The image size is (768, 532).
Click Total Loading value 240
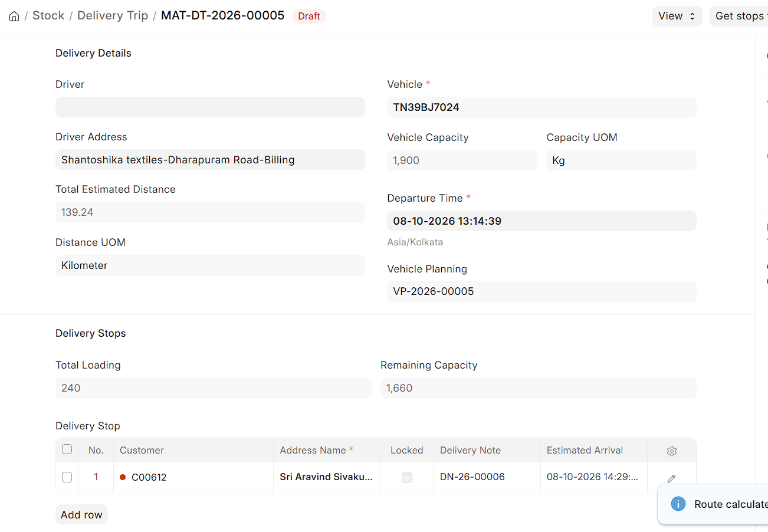tap(214, 388)
